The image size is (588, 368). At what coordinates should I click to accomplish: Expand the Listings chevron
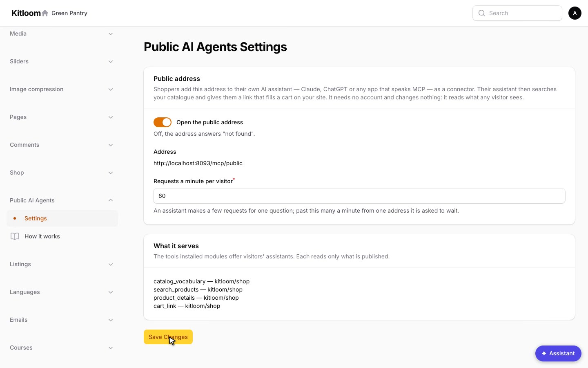111,265
